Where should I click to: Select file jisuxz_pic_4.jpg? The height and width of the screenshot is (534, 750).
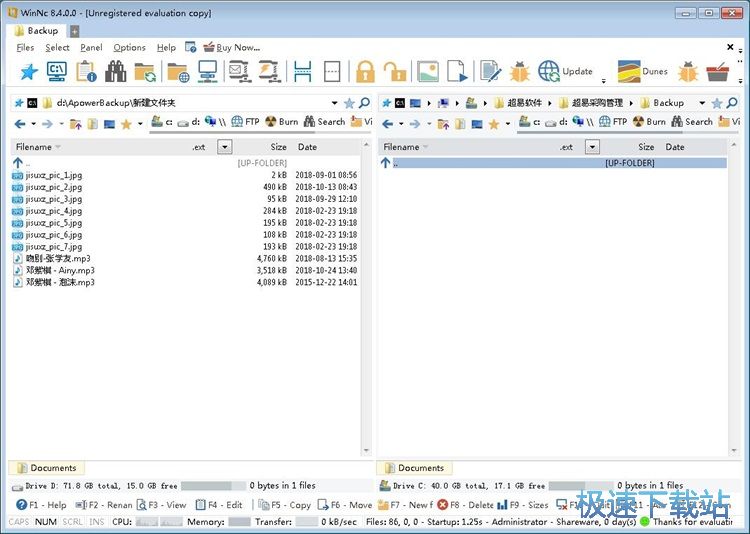(185, 211)
